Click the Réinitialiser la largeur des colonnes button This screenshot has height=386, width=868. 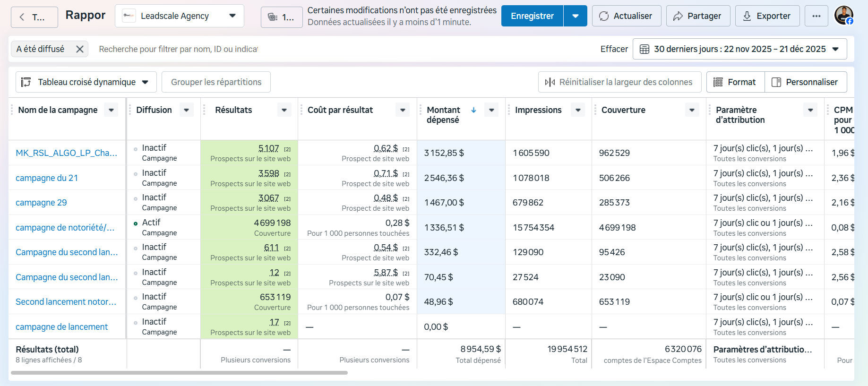tap(619, 82)
